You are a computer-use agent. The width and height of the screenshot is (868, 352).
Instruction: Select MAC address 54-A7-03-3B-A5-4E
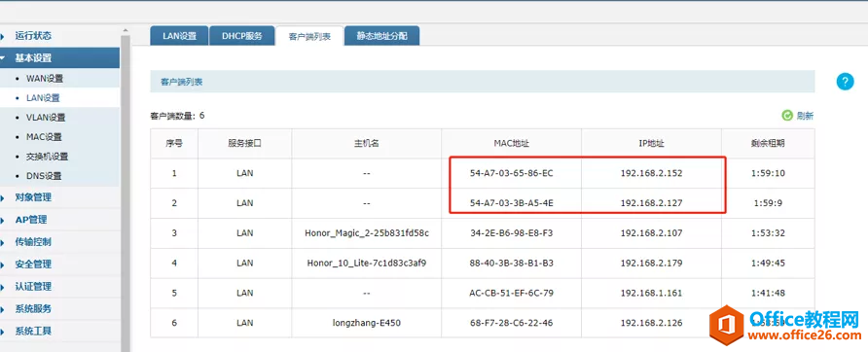[512, 203]
